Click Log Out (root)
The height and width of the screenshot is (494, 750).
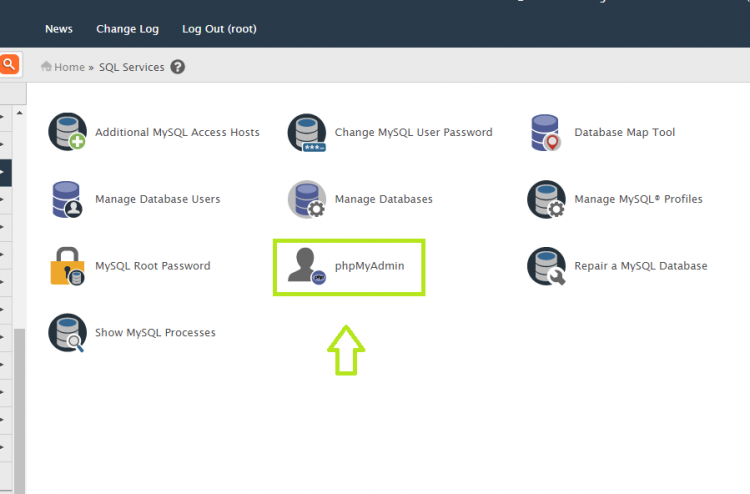(219, 29)
